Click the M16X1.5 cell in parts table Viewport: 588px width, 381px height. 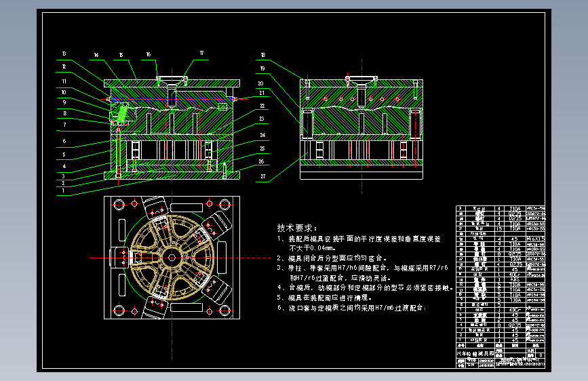click(x=535, y=239)
